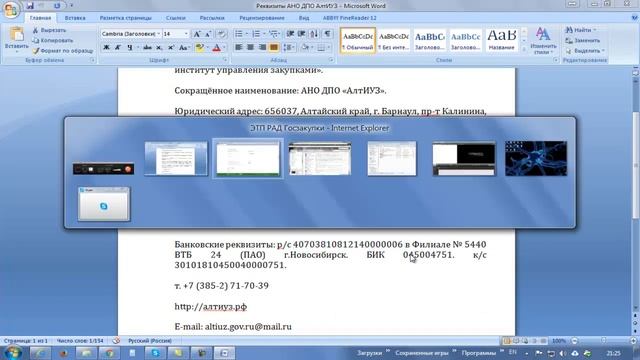Toggle paragraph marks (¶) display
The image size is (640, 360).
pyautogui.click(x=327, y=34)
